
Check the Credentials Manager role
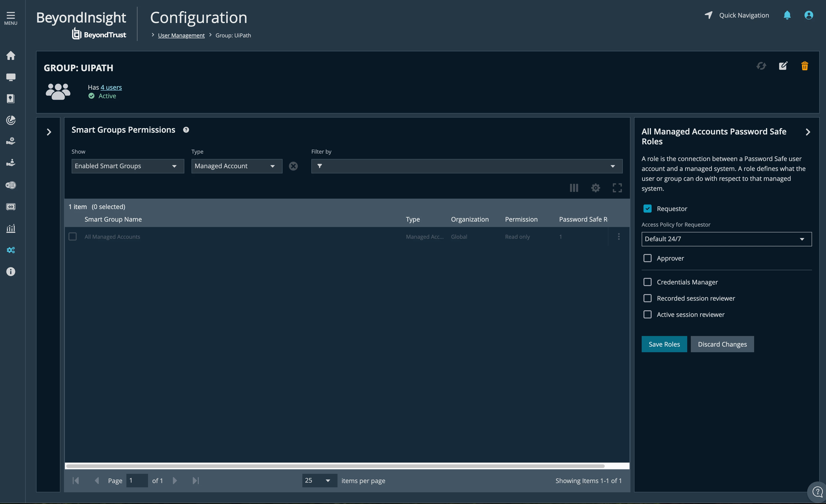(647, 282)
